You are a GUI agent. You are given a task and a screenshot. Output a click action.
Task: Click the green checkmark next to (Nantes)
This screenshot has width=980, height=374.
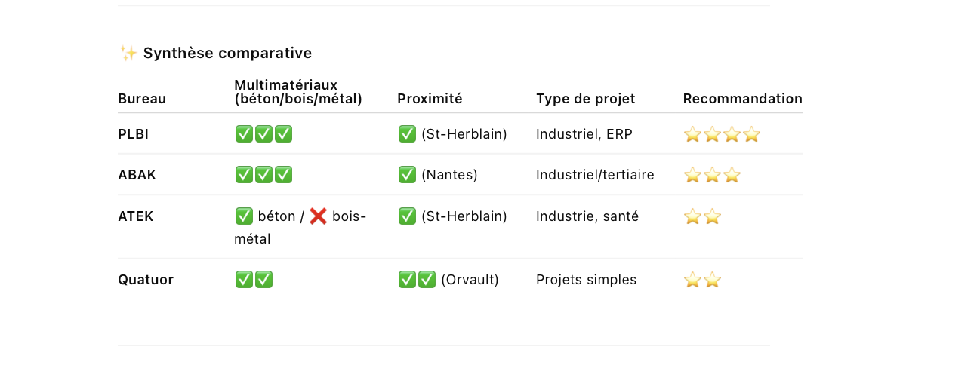[407, 176]
